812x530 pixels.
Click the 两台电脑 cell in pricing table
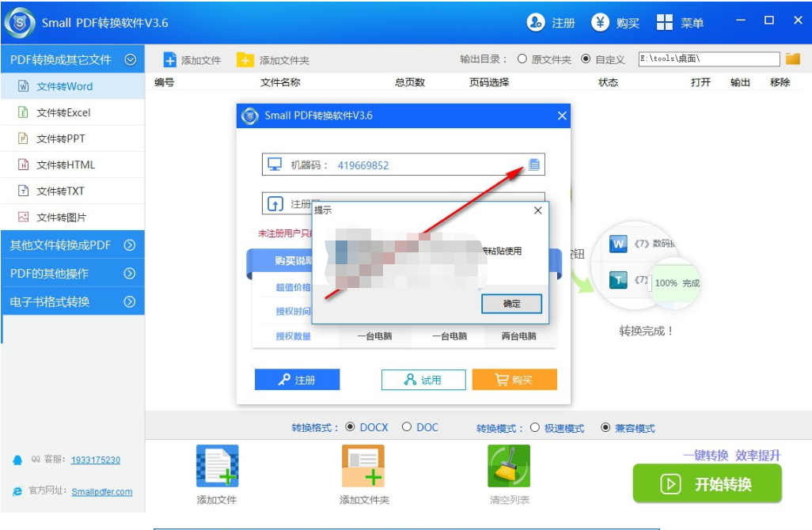(x=519, y=336)
